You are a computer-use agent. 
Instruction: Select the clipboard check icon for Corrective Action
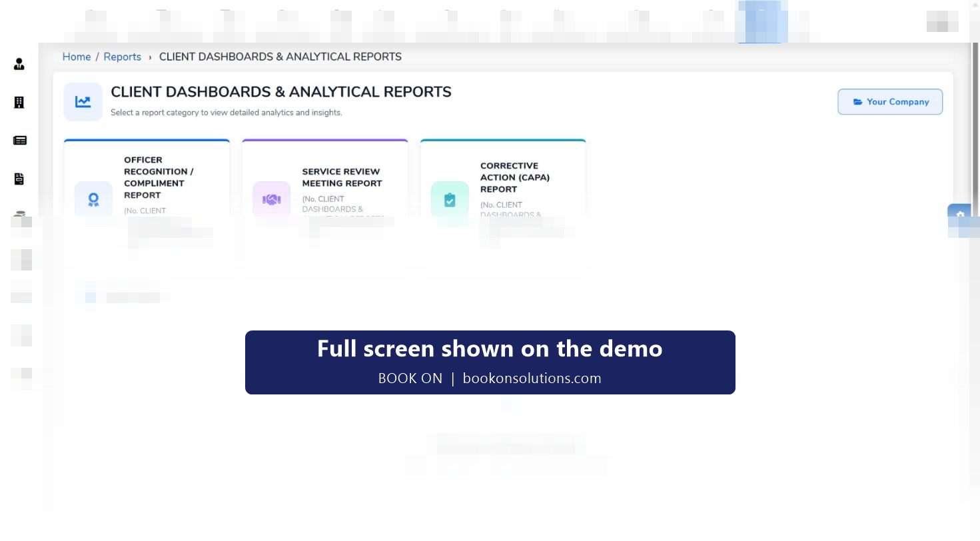tap(450, 199)
